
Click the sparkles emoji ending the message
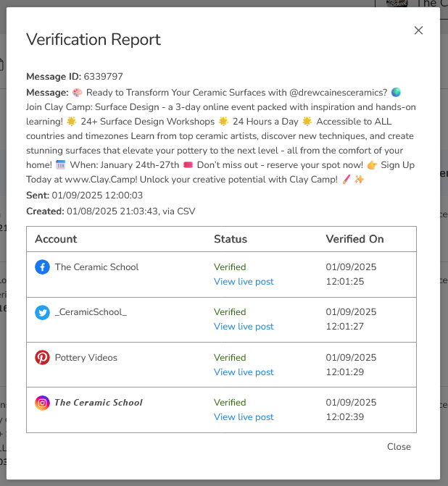360,179
